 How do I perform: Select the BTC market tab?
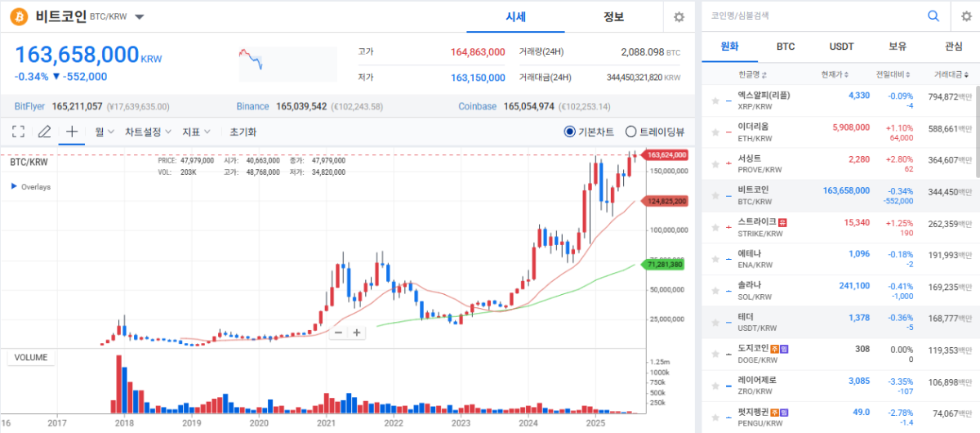coord(786,47)
